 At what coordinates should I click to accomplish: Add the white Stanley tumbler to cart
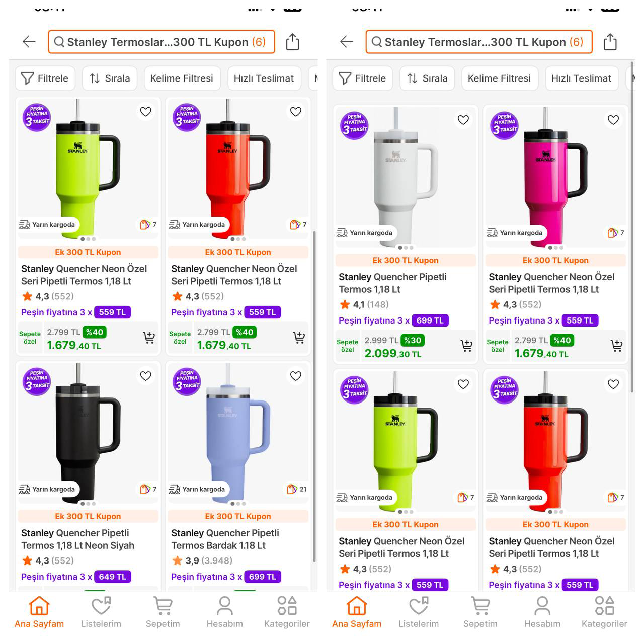point(466,346)
